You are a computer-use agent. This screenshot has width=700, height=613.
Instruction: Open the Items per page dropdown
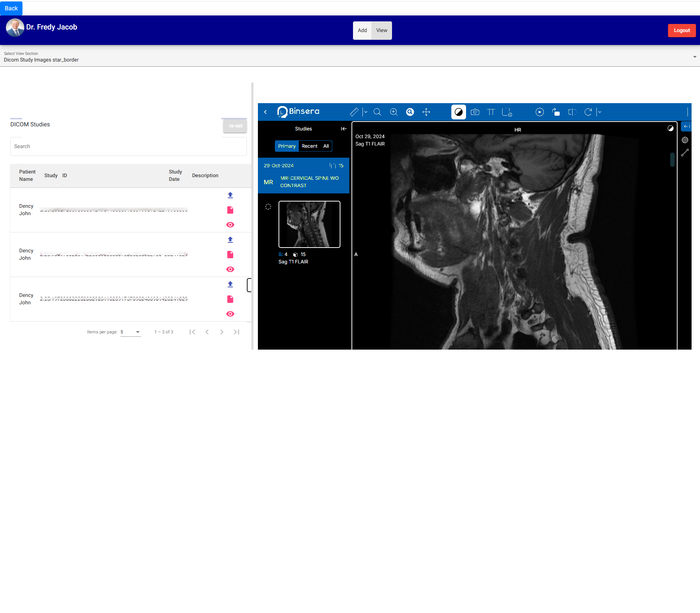click(130, 332)
